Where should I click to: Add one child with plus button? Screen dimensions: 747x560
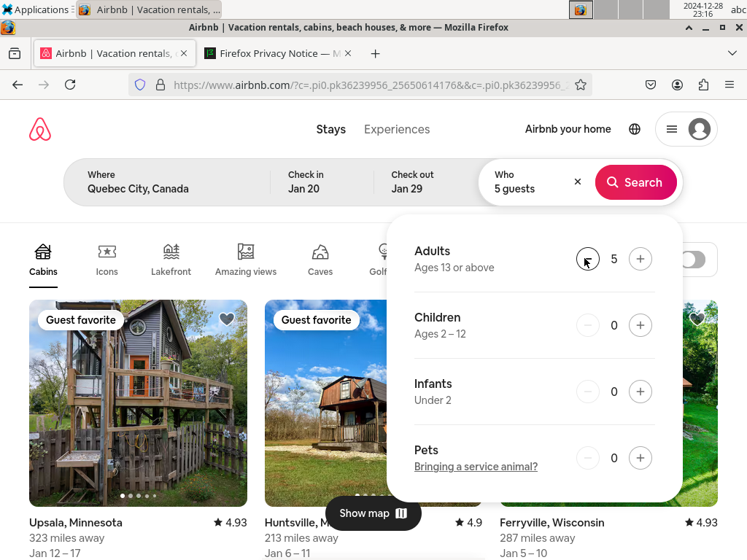tap(640, 325)
